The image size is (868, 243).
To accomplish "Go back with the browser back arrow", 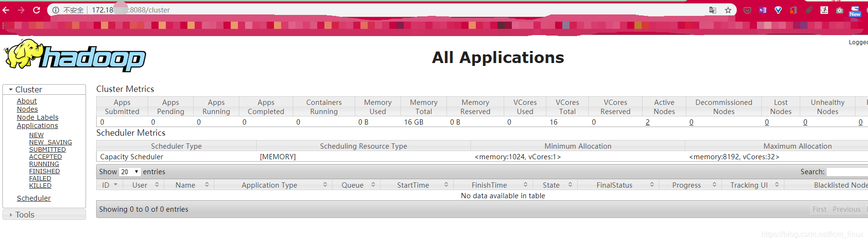I will tap(6, 10).
